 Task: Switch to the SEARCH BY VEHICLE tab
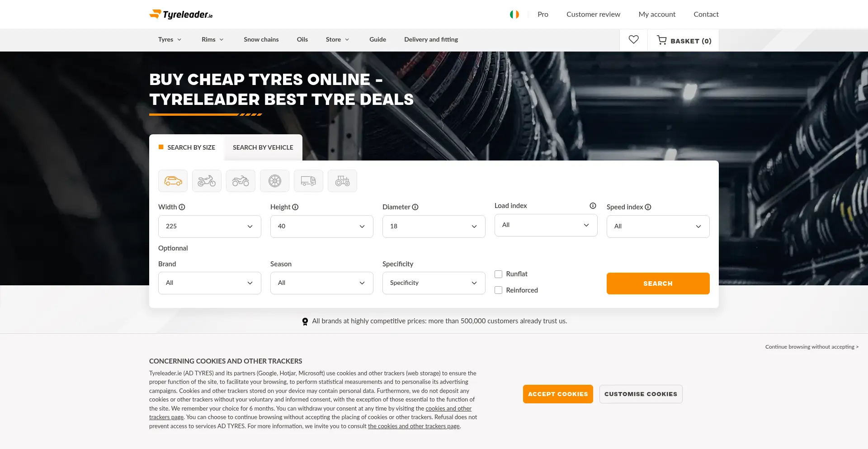coord(263,147)
